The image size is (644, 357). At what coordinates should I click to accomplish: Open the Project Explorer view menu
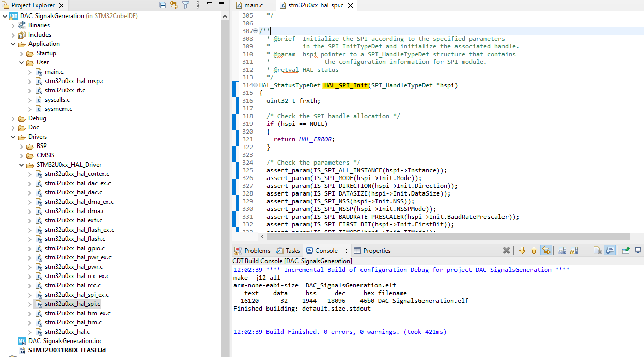coord(197,5)
